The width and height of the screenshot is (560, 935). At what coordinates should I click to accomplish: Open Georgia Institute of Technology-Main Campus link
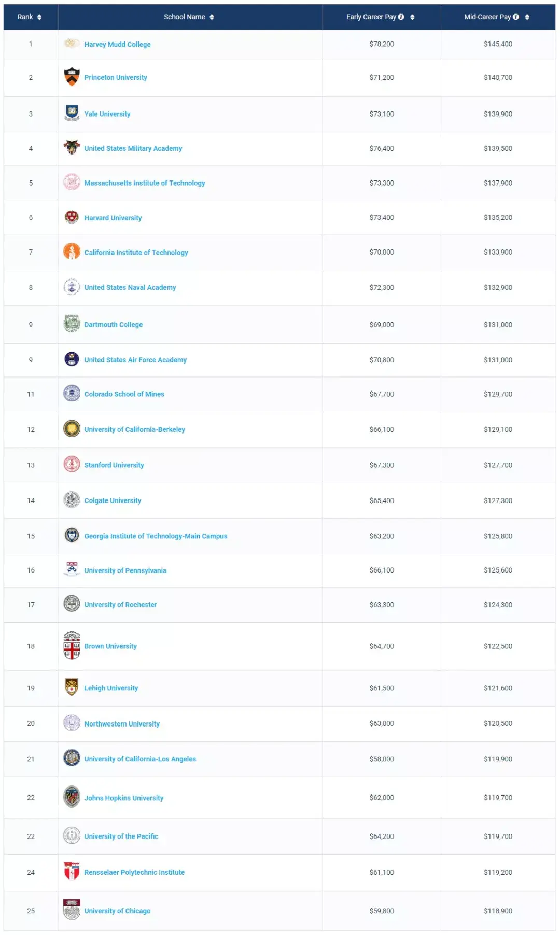(156, 536)
